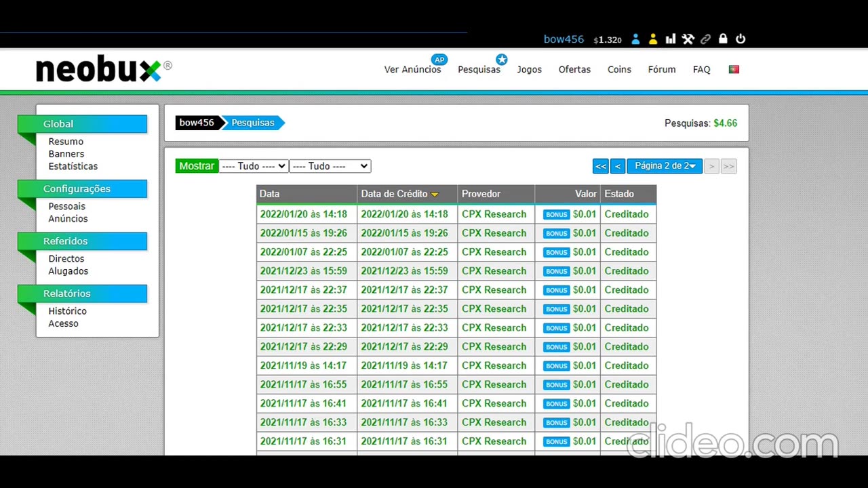Image resolution: width=868 pixels, height=488 pixels.
Task: Click Creditado in the 2021/12/17 às 22:29 row
Action: pyautogui.click(x=627, y=347)
